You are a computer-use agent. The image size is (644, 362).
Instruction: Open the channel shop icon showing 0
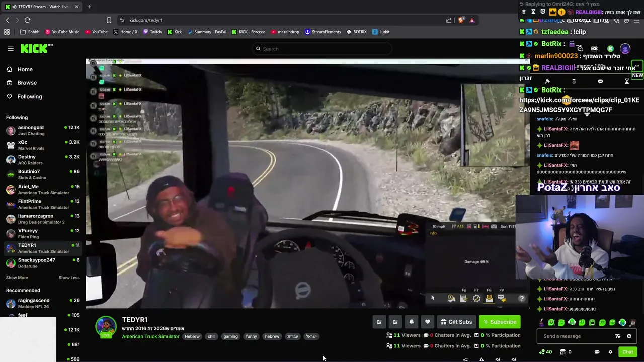(566, 352)
